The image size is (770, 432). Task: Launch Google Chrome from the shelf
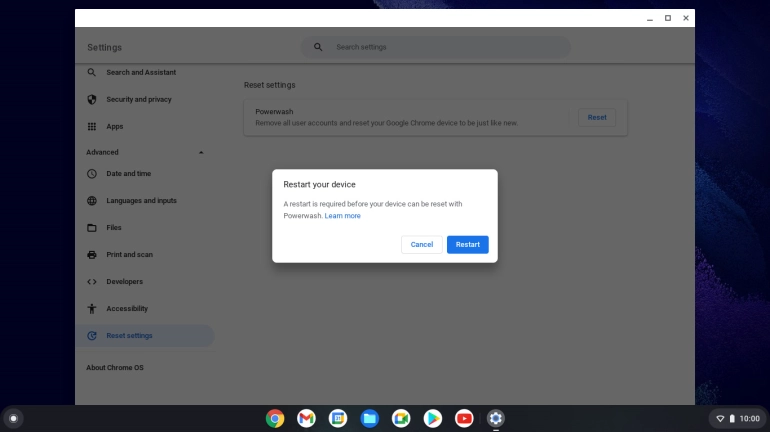click(275, 418)
